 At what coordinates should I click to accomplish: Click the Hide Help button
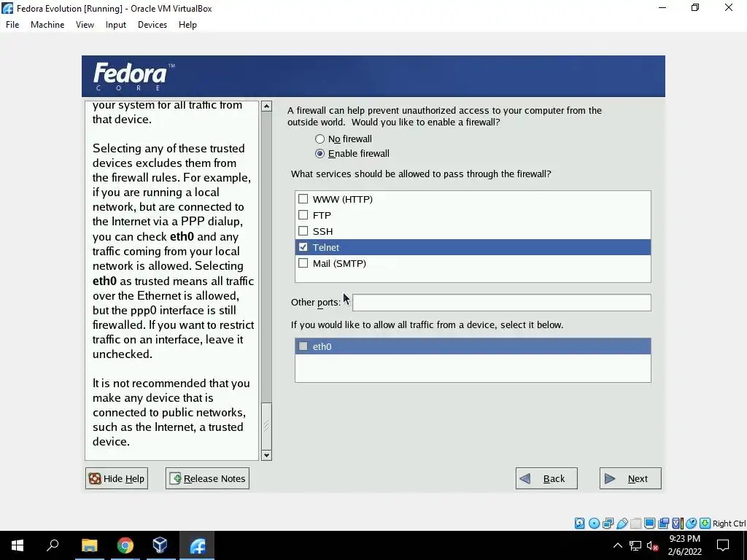click(x=117, y=478)
